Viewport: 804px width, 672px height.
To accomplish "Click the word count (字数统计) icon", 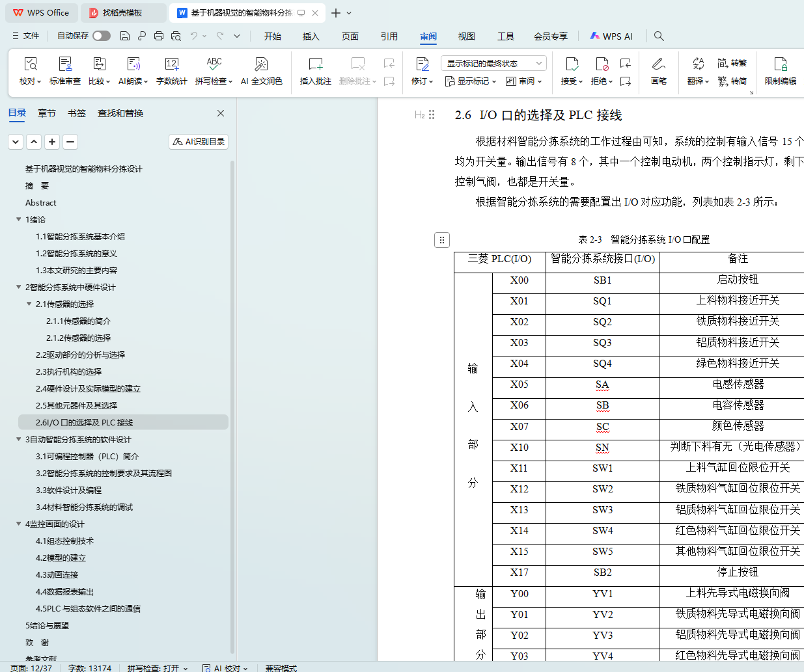I will (171, 64).
